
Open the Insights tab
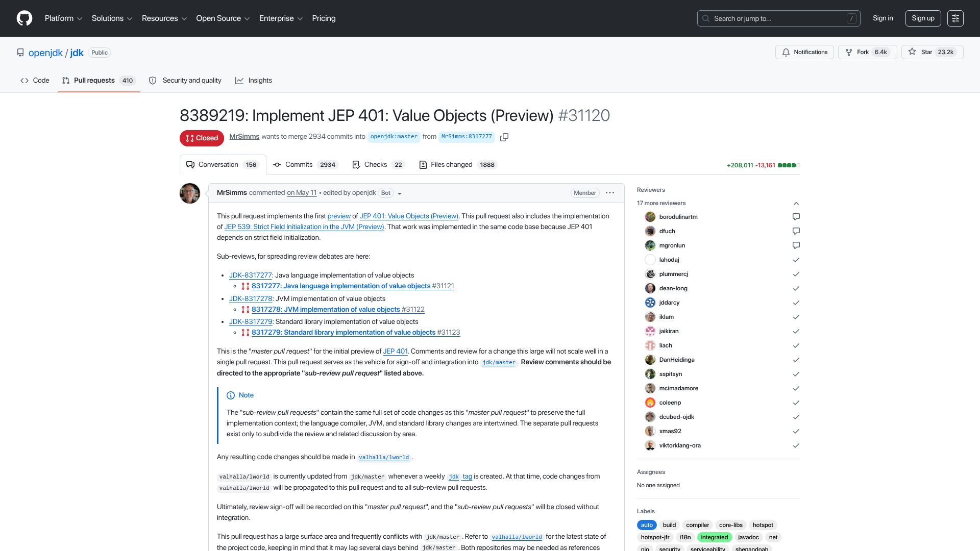click(x=254, y=81)
